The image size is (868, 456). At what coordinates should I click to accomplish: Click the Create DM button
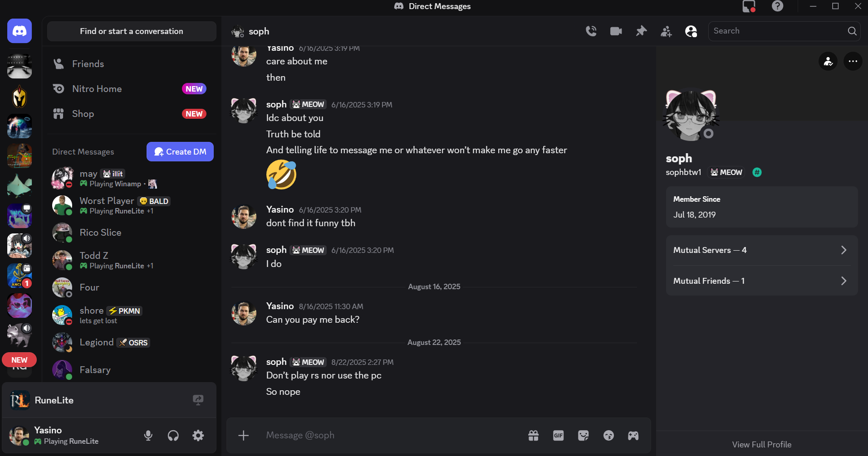click(x=180, y=152)
